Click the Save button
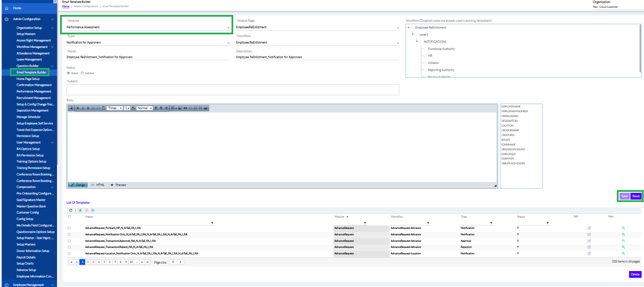Screen dimensions: 644x287 tap(624, 196)
